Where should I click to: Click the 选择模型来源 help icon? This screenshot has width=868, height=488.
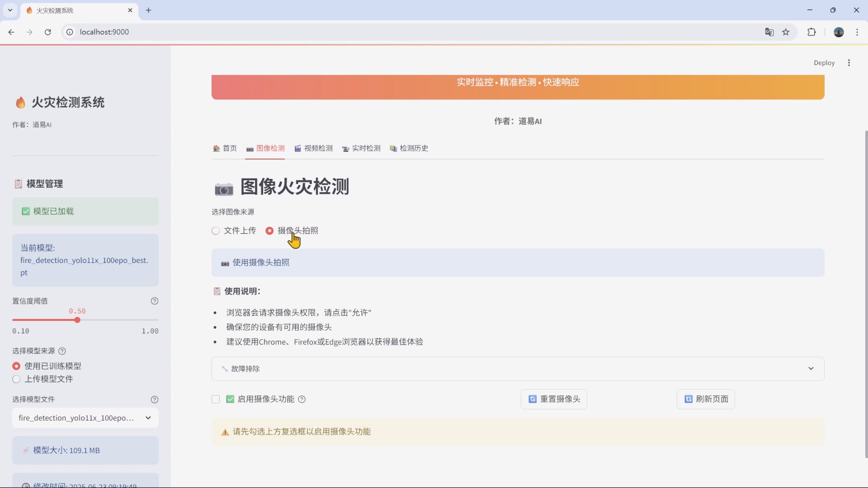pos(62,351)
